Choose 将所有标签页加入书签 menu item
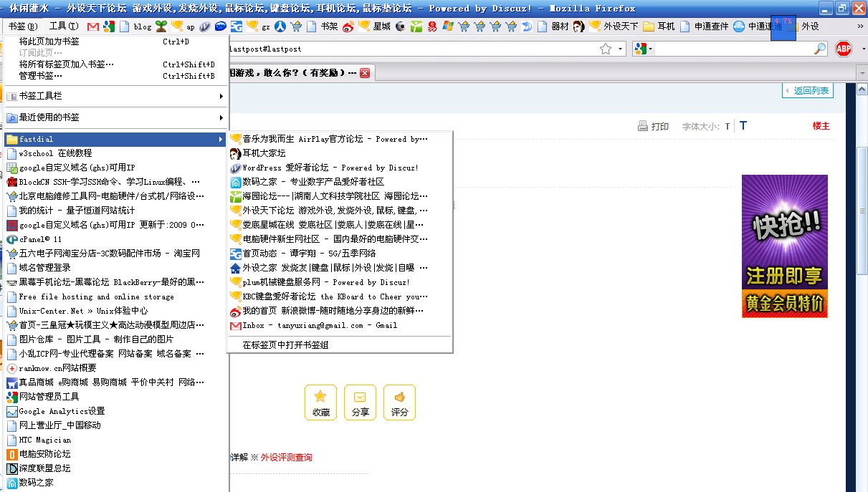The width and height of the screenshot is (868, 492). 116,64
